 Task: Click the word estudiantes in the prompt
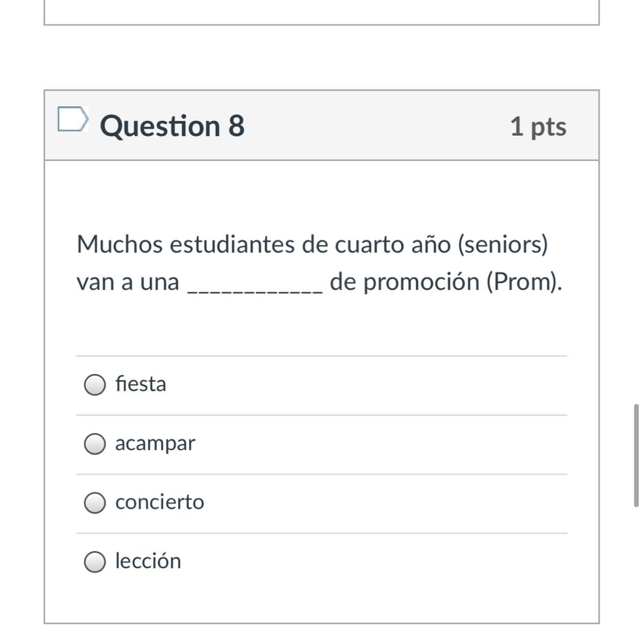pos(232,245)
